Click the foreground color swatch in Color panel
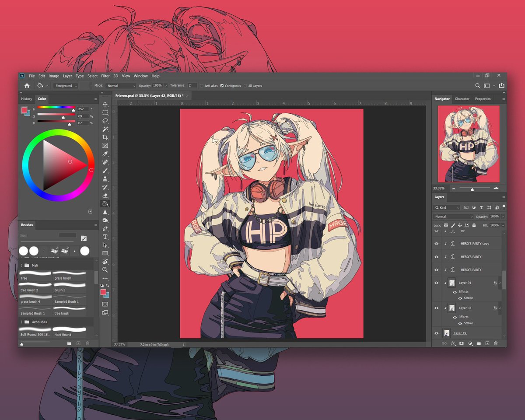 point(24,110)
